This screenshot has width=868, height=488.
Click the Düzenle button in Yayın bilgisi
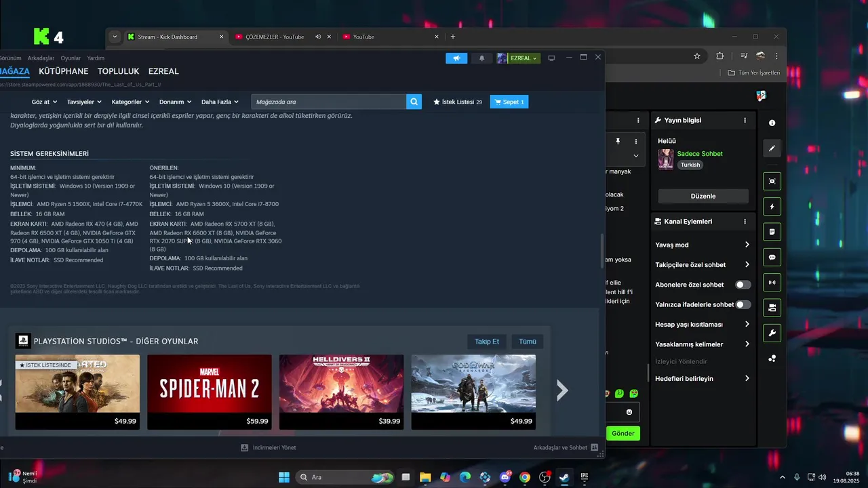[x=703, y=196]
